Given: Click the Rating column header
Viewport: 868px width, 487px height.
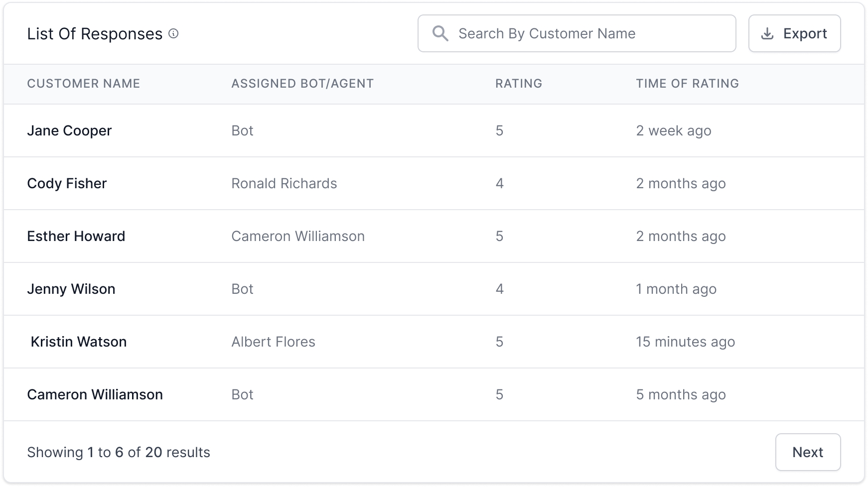Looking at the screenshot, I should (518, 84).
